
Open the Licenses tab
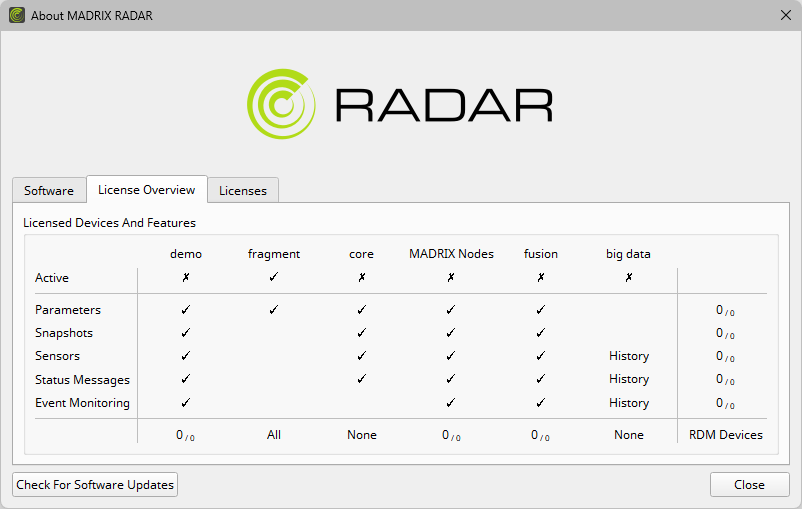pyautogui.click(x=243, y=190)
